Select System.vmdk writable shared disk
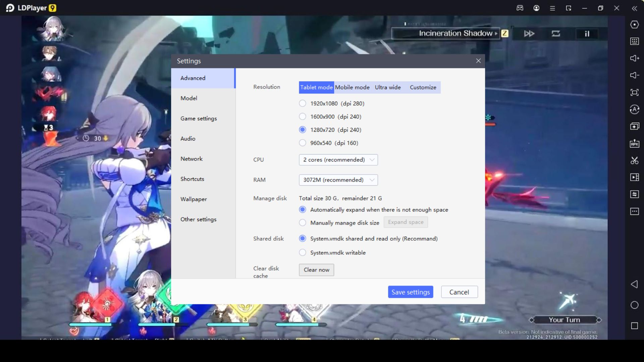Screen dimensions: 644x362 point(302,252)
